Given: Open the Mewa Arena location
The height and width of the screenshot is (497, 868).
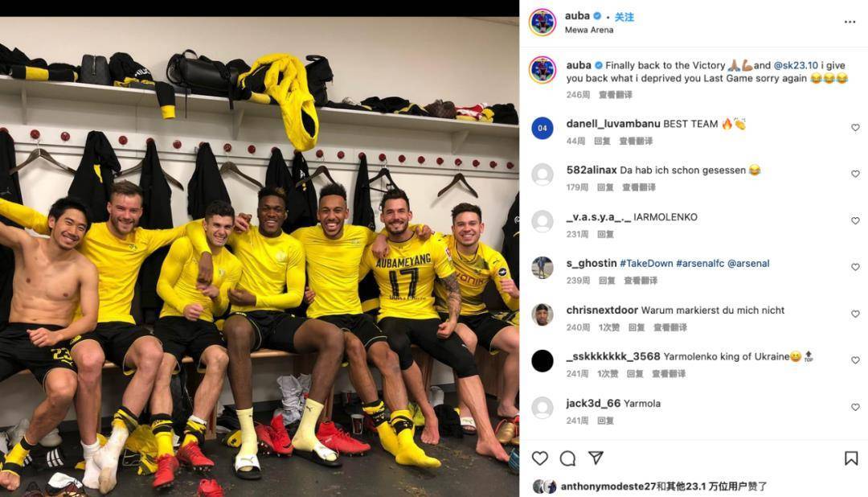Looking at the screenshot, I should point(589,30).
